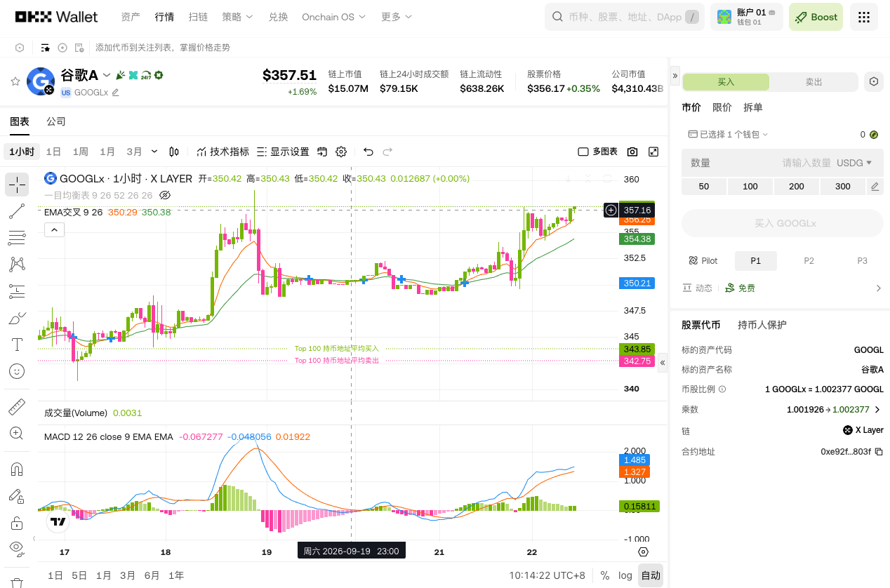Open more timeframes dropdown after 3月
This screenshot has height=588, width=890.
pos(155,152)
